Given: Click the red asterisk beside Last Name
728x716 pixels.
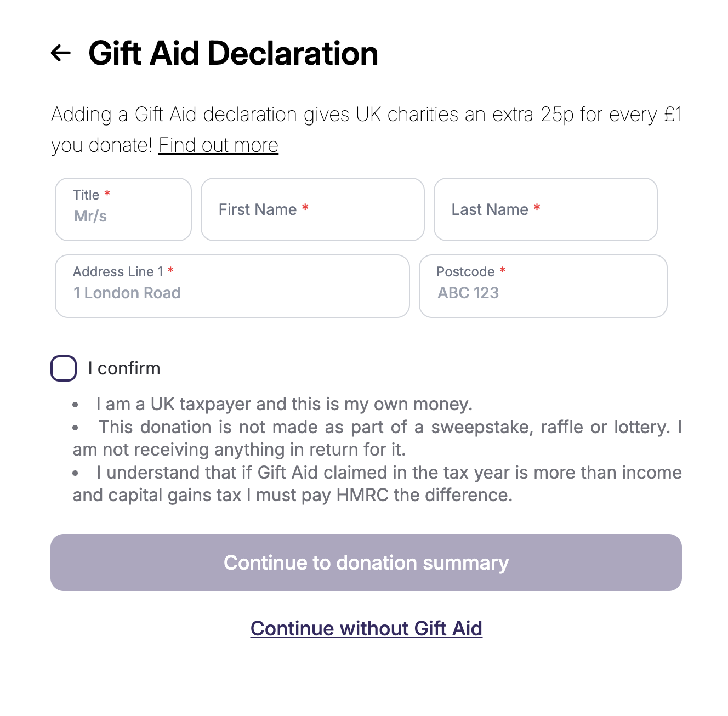Looking at the screenshot, I should click(537, 208).
